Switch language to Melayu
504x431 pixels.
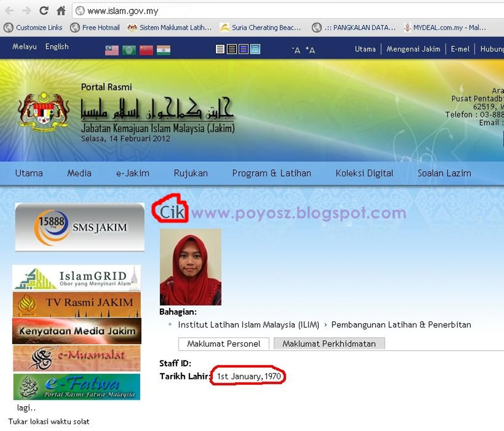click(x=24, y=47)
